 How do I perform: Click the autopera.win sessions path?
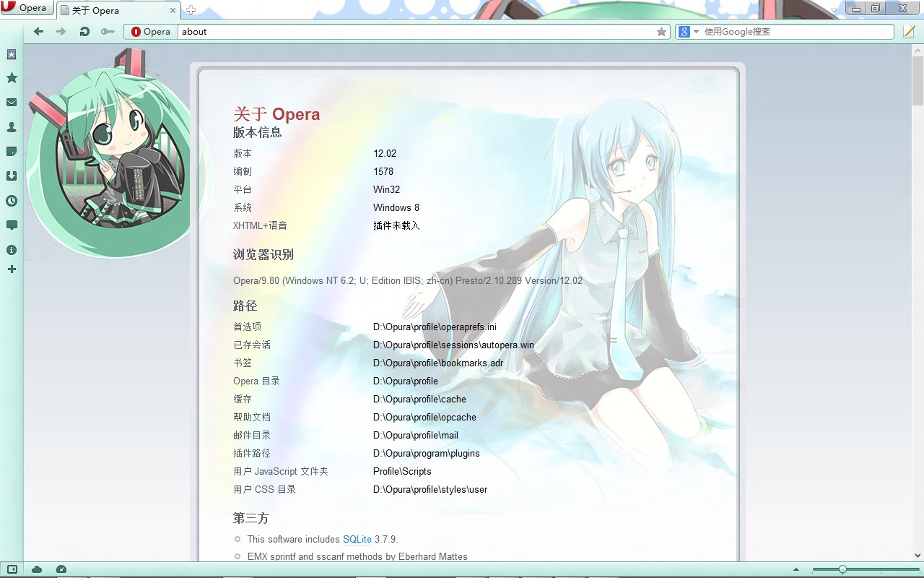453,345
